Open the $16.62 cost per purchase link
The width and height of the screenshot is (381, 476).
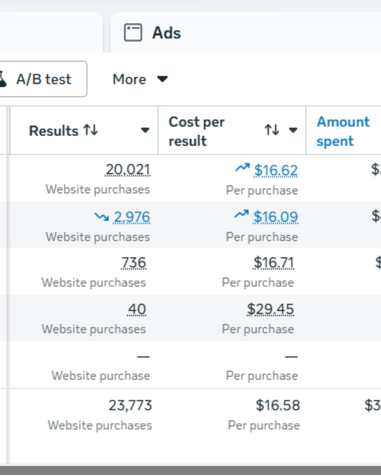point(276,170)
